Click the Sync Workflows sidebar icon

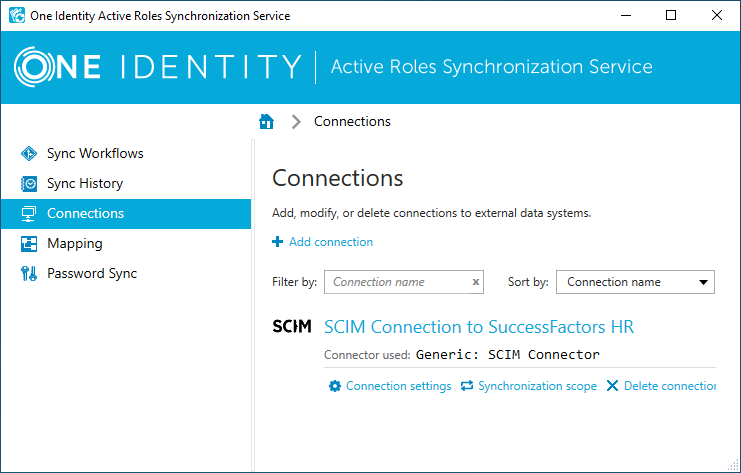point(29,154)
